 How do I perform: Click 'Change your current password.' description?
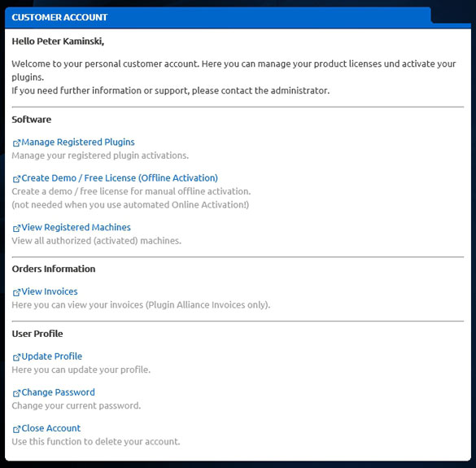pos(76,406)
